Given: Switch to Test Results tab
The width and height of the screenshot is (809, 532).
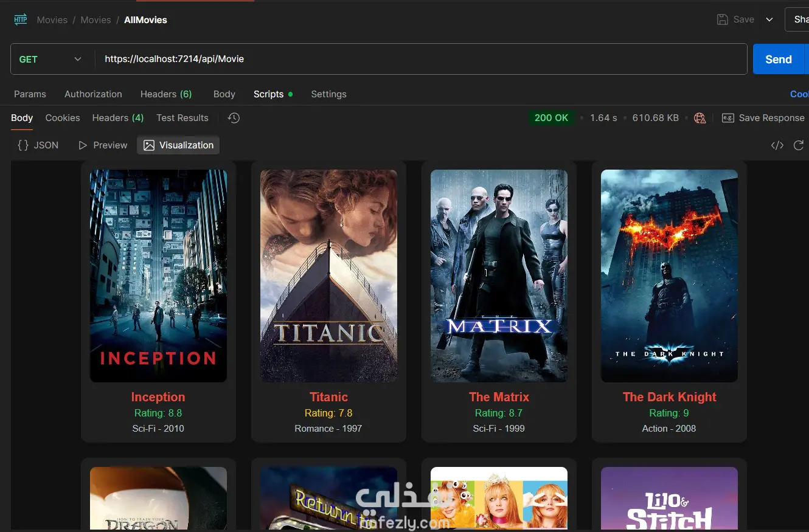Looking at the screenshot, I should tap(182, 118).
